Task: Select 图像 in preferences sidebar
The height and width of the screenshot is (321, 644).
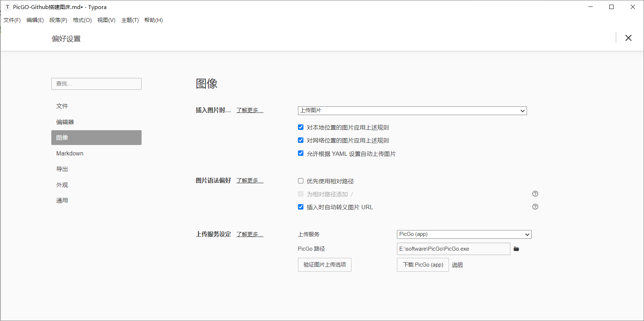Action: coord(96,137)
